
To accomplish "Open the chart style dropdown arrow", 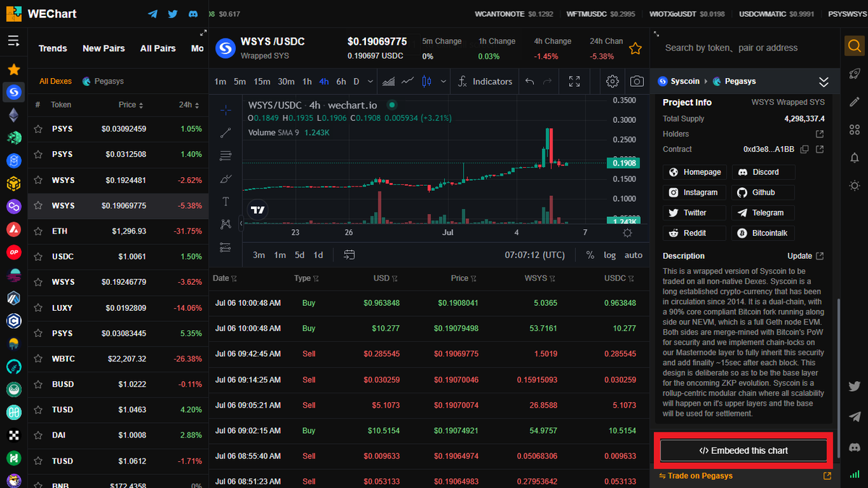I will coord(443,82).
